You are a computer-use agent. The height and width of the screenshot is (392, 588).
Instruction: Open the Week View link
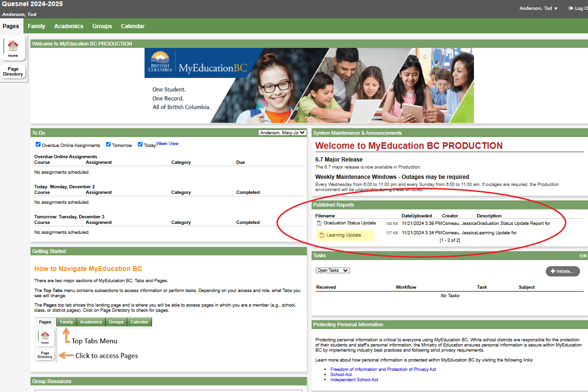pyautogui.click(x=167, y=143)
